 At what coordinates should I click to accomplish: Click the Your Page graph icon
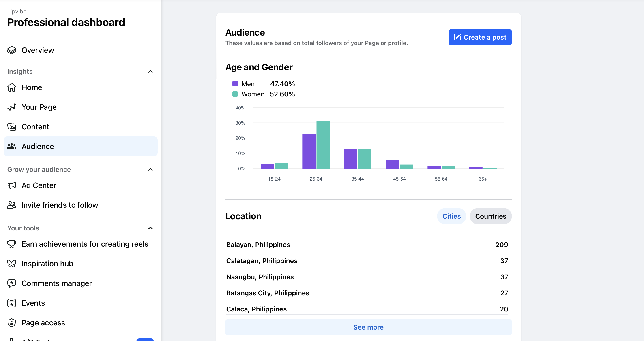coord(11,107)
